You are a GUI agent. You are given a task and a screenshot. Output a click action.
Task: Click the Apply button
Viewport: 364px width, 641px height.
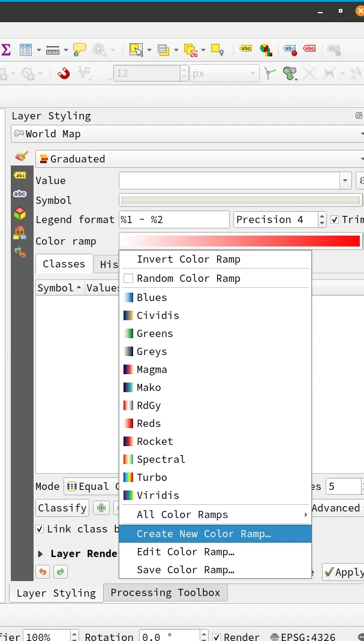click(343, 572)
